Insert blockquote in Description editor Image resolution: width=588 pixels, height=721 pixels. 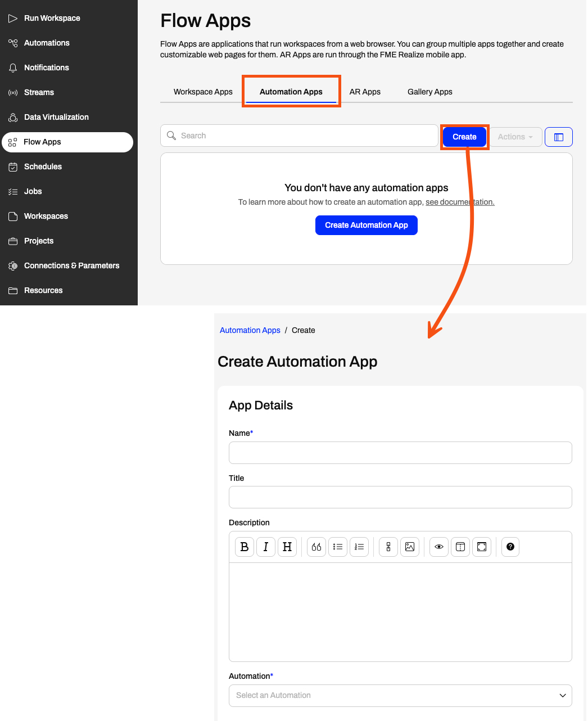point(316,547)
